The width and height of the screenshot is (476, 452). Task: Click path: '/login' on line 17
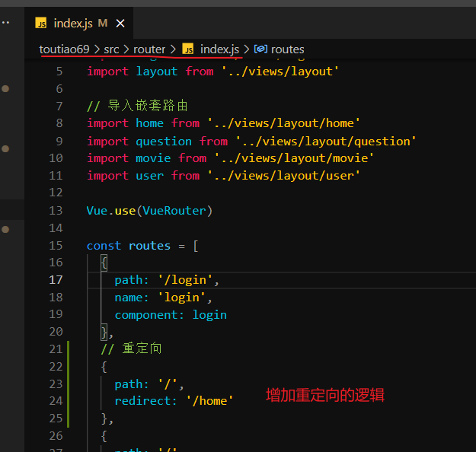coord(167,280)
